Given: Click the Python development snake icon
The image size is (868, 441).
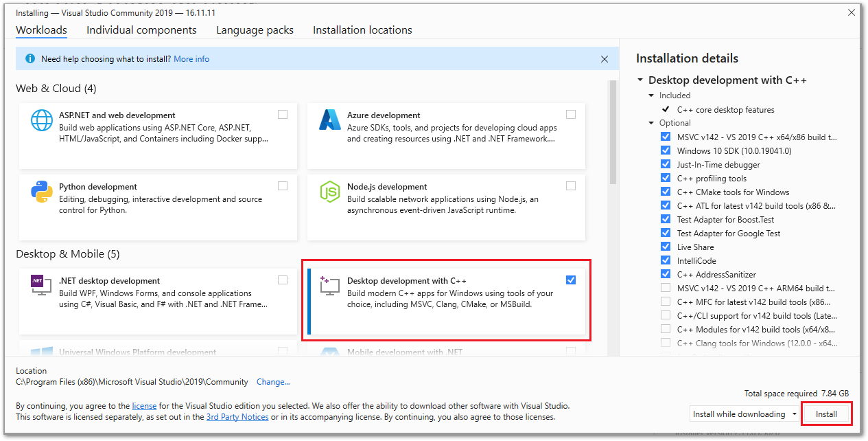Looking at the screenshot, I should [x=42, y=192].
